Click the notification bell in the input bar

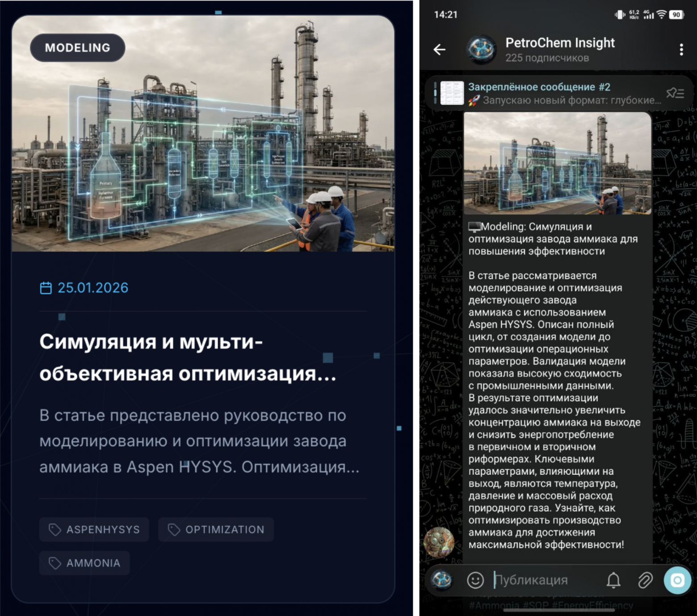613,579
